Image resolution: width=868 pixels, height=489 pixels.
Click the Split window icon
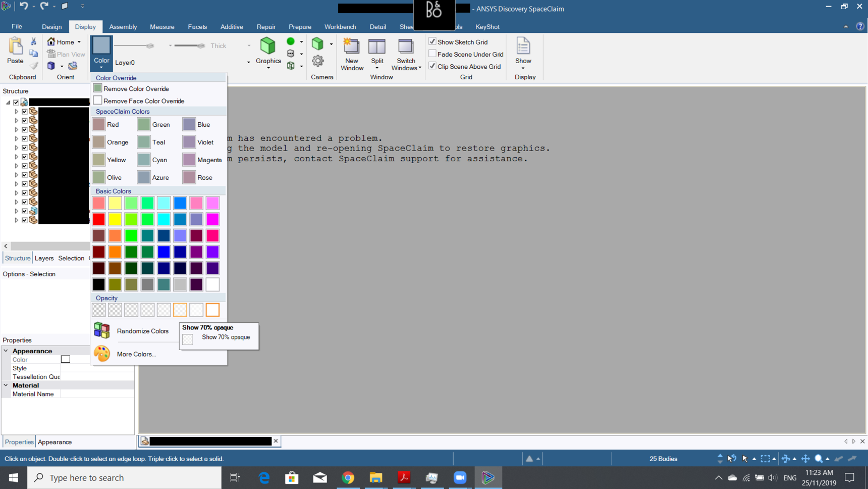click(x=377, y=46)
